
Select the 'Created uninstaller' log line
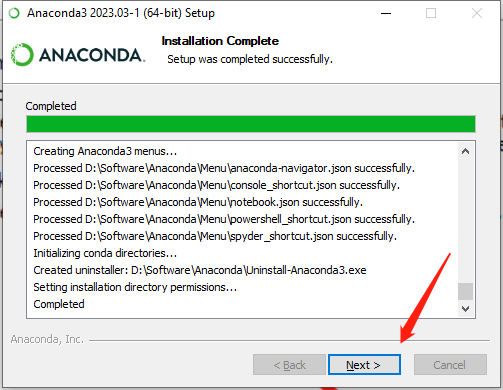pos(200,270)
